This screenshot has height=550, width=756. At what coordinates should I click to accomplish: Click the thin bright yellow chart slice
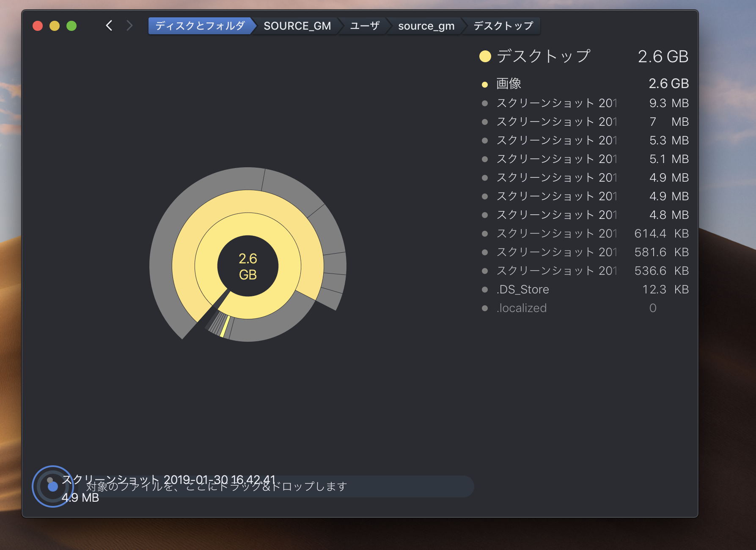225,326
